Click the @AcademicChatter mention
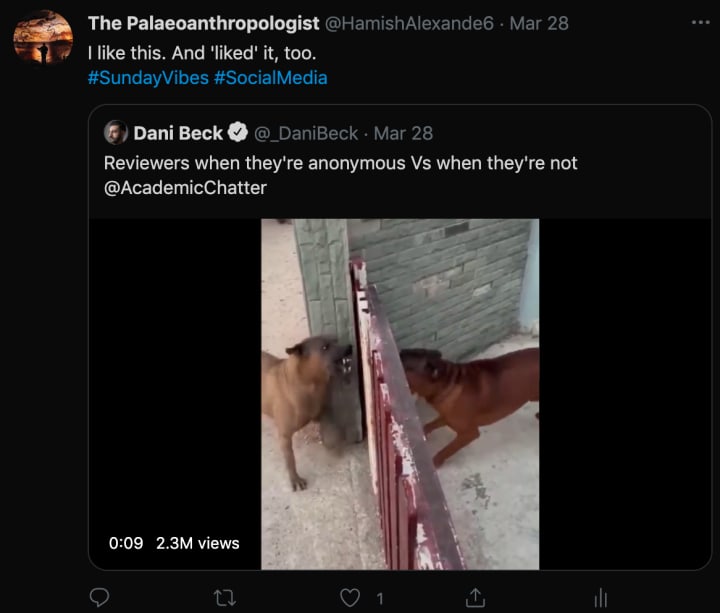This screenshot has height=613, width=720. [185, 188]
